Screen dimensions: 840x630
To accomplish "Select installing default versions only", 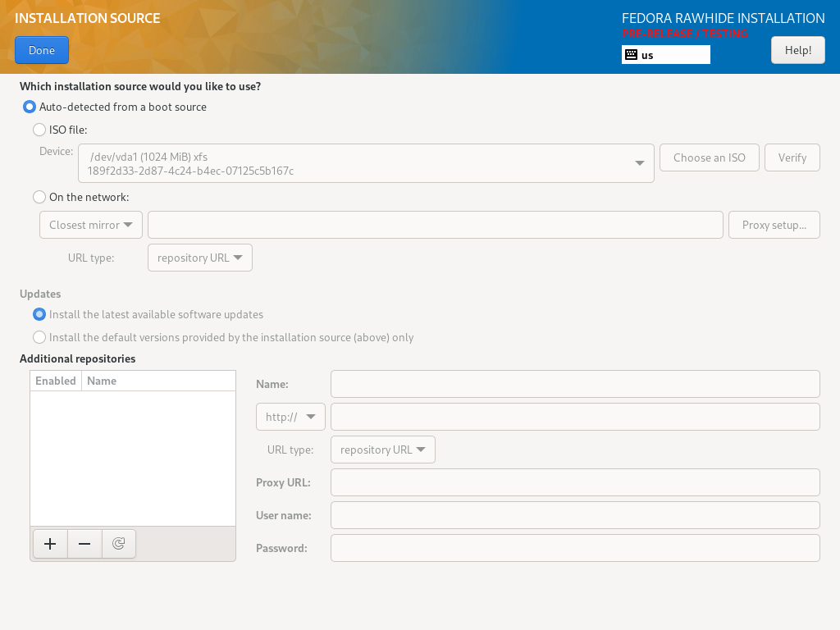I will point(39,337).
